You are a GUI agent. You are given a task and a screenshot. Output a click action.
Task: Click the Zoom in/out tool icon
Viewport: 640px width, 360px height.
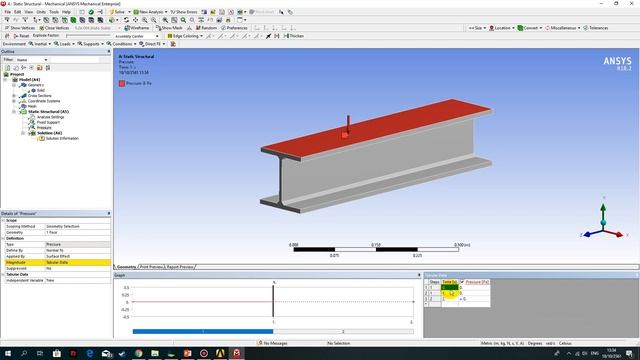[144, 20]
